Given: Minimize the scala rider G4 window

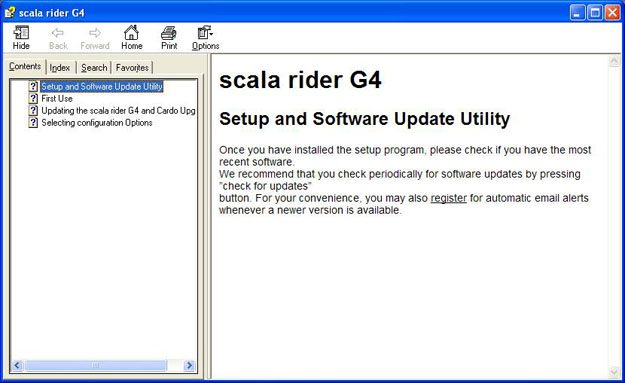Looking at the screenshot, I should (577, 13).
